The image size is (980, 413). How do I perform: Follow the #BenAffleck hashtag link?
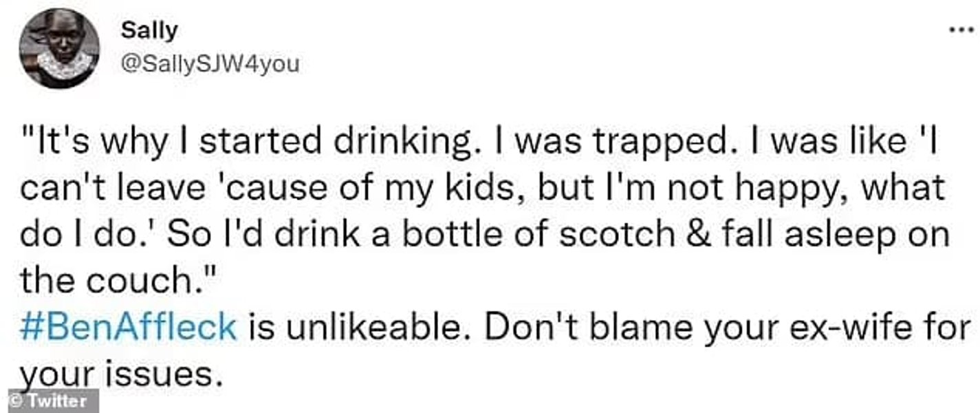[128, 324]
